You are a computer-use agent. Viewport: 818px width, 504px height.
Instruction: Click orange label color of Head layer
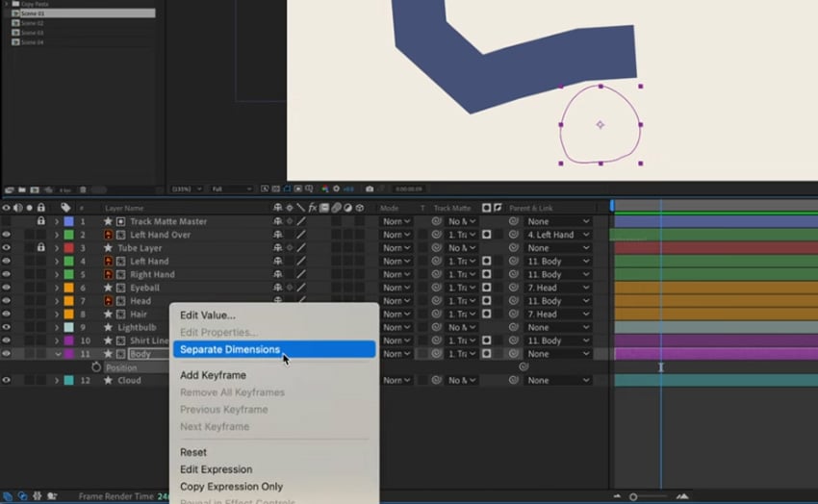[68, 301]
